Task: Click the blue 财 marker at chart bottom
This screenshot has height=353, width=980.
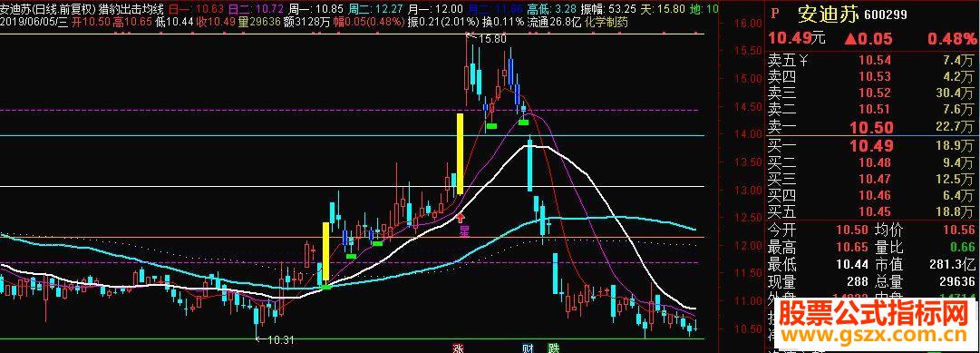Action: click(x=529, y=348)
